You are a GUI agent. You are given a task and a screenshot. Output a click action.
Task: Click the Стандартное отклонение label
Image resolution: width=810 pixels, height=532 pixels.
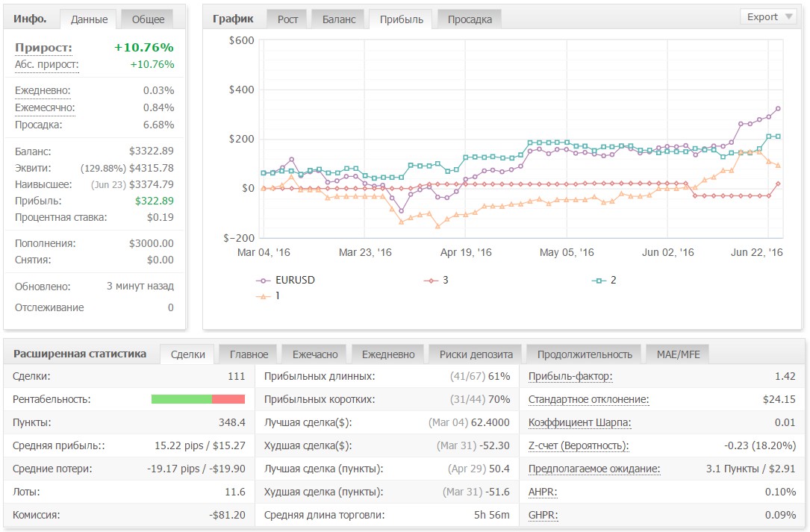(588, 399)
